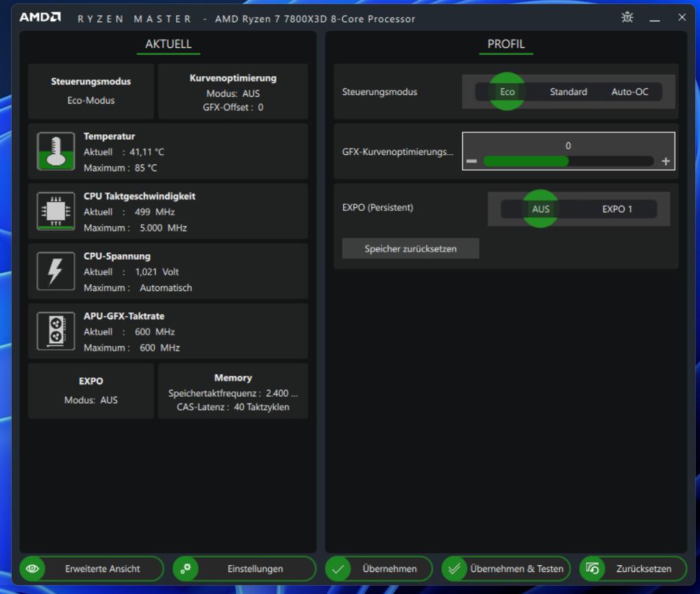Click the eye icon of Erweiterte Ansicht
This screenshot has width=700, height=594.
point(32,569)
